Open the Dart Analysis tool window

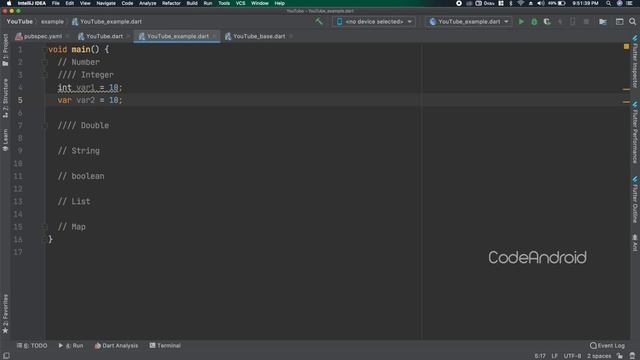pos(116,346)
